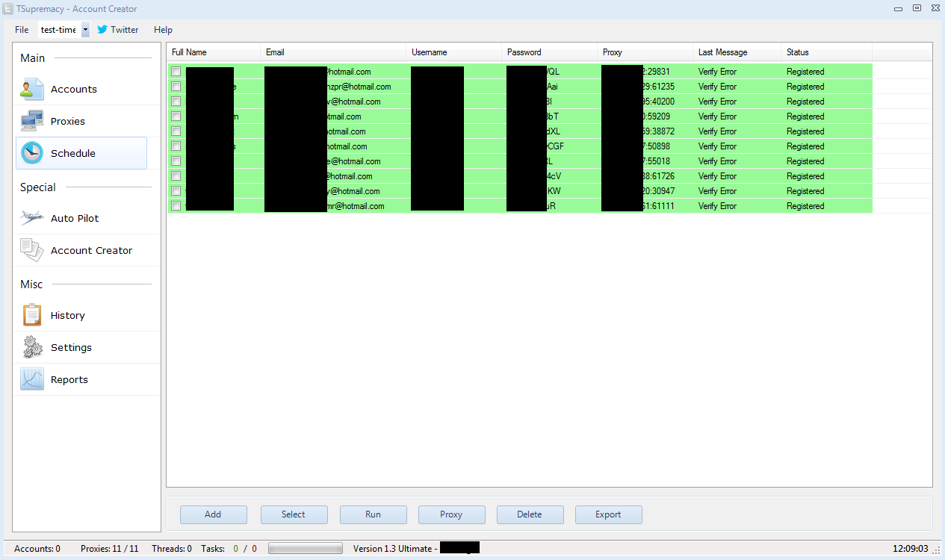Click the 'Accounts: 0' status text

(x=37, y=549)
